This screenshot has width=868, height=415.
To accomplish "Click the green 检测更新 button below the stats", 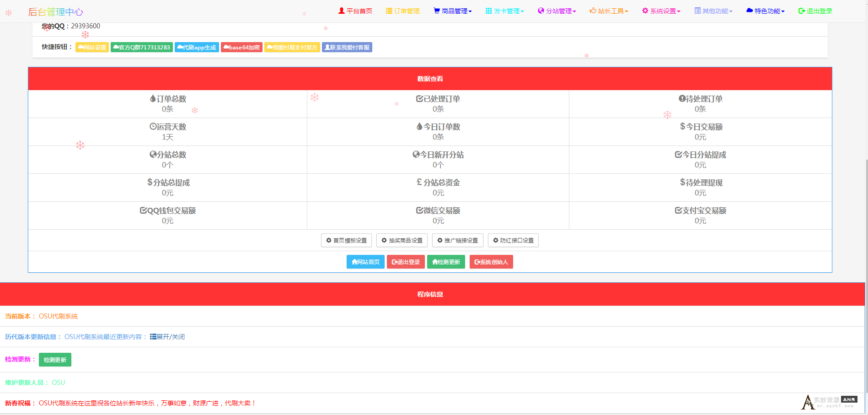I will (x=446, y=262).
